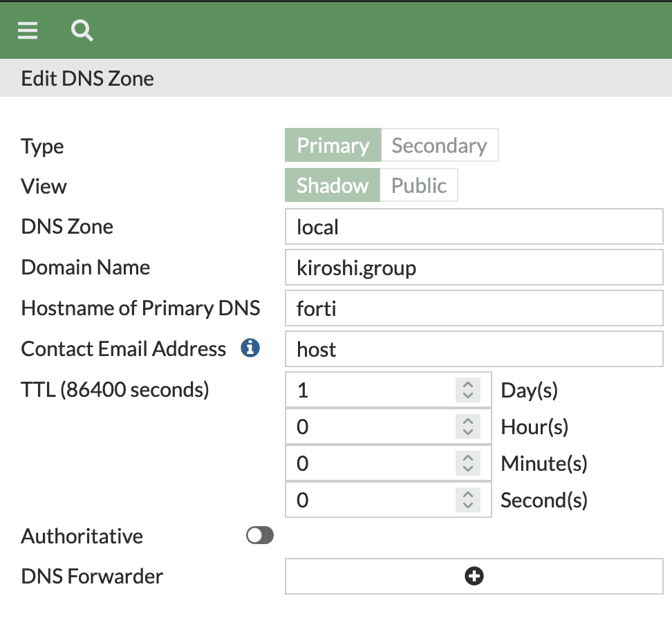The width and height of the screenshot is (672, 625).
Task: Click the Contact Email Address label
Action: [124, 348]
